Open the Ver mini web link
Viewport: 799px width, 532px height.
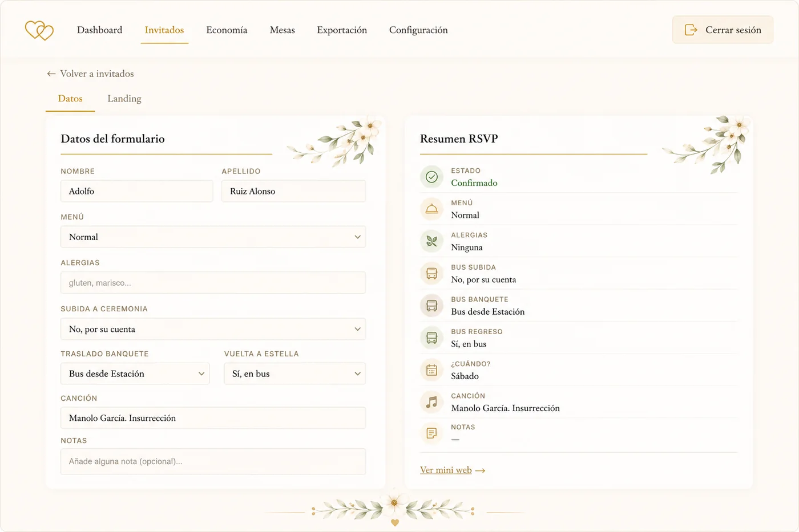click(446, 470)
